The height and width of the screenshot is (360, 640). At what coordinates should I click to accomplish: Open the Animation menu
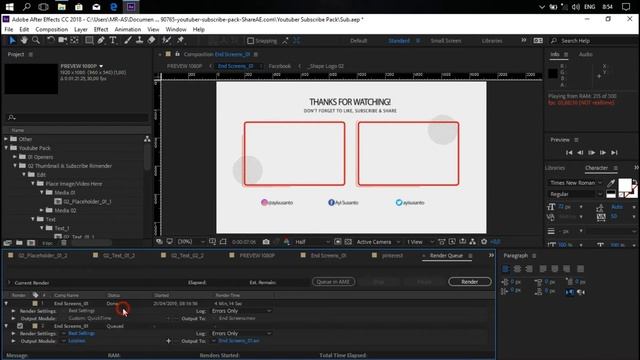pos(127,29)
